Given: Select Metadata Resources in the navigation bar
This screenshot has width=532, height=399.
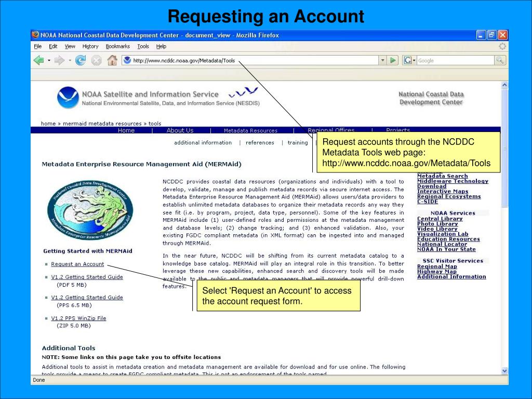Looking at the screenshot, I should pyautogui.click(x=250, y=130).
